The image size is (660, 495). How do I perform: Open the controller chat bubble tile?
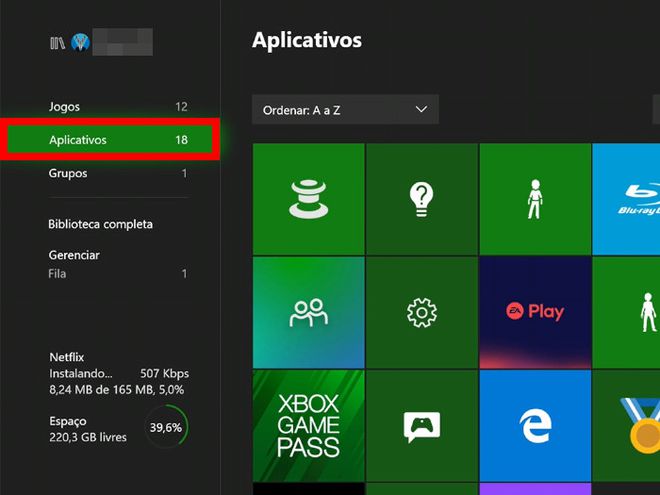422,426
